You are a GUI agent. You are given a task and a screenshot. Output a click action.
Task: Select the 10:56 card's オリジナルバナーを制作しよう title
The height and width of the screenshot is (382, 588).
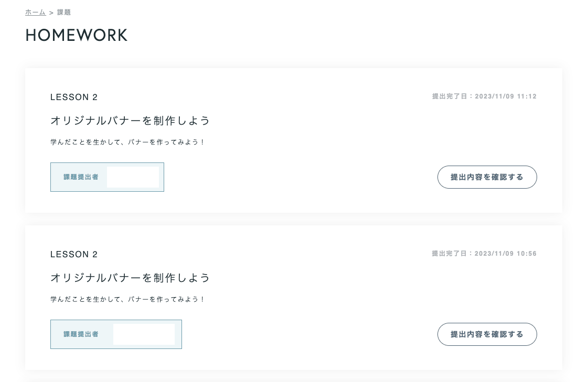tap(130, 278)
